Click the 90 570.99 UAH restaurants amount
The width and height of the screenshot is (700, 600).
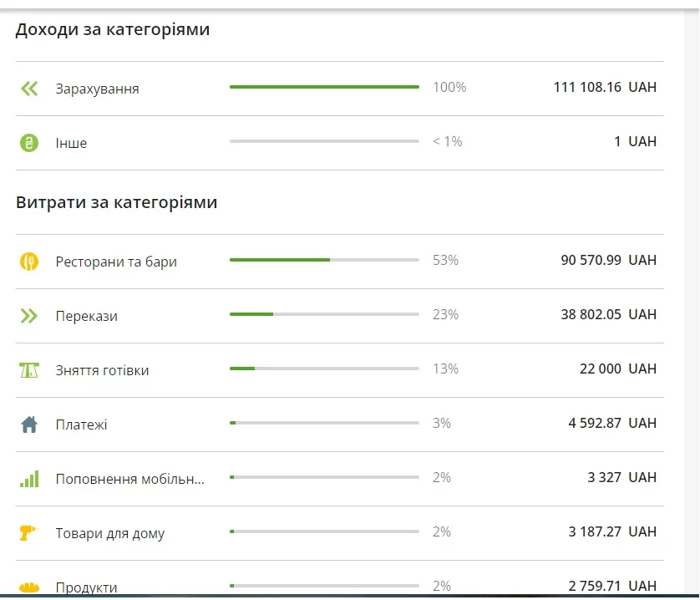pos(607,260)
